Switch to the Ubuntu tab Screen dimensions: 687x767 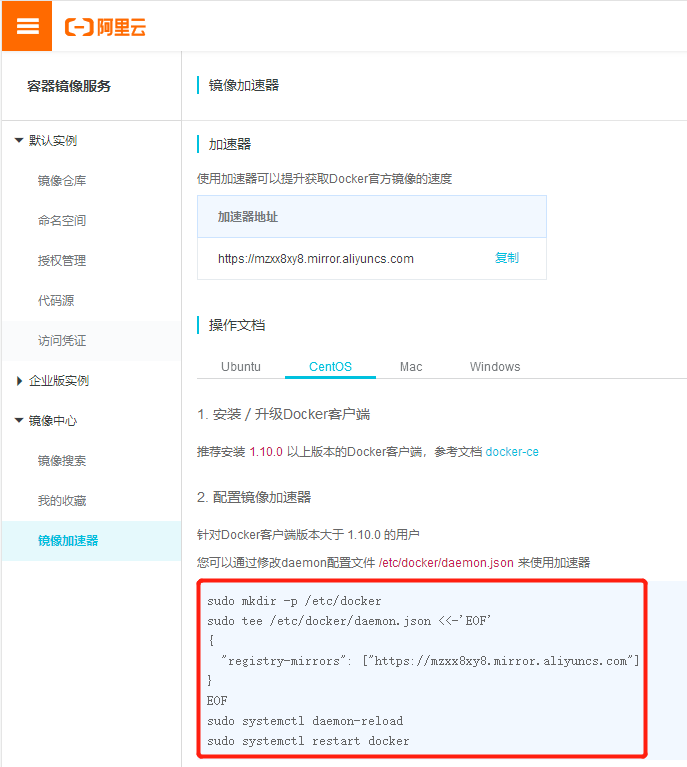(241, 366)
